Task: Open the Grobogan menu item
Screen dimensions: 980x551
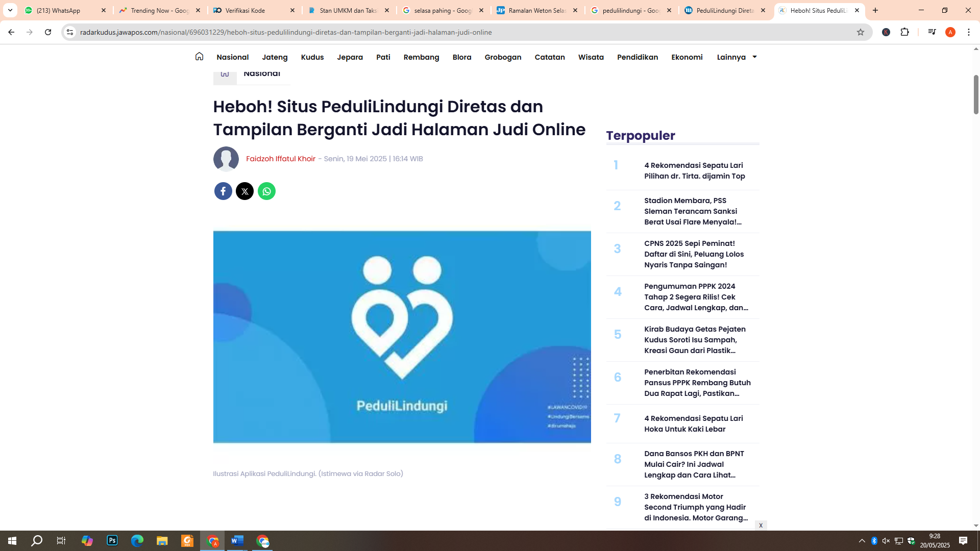Action: tap(503, 57)
